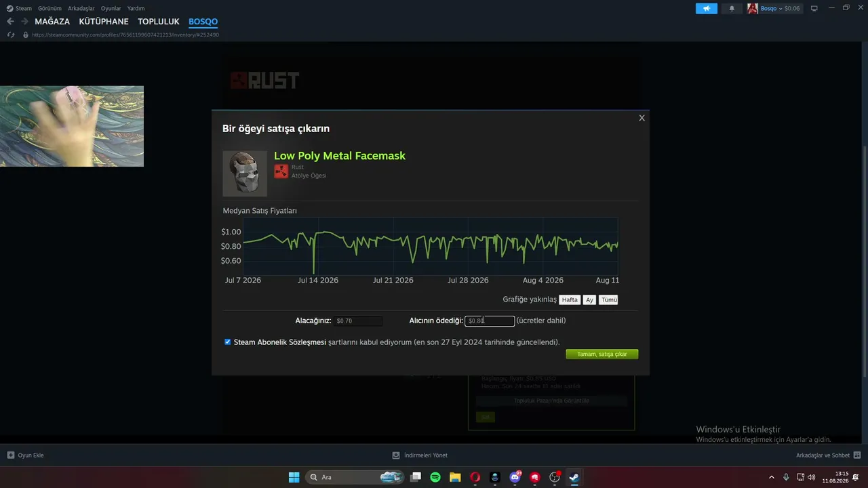868x488 pixels.
Task: Open Task View from taskbar
Action: (x=416, y=477)
